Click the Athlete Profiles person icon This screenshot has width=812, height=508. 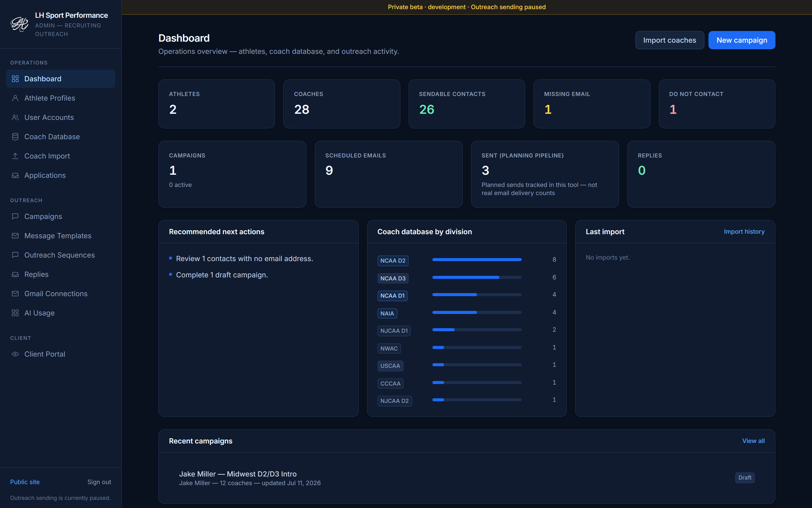[x=15, y=98]
